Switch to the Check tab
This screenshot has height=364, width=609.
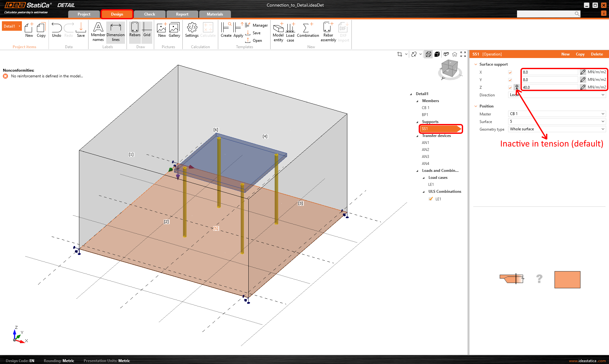coord(149,14)
